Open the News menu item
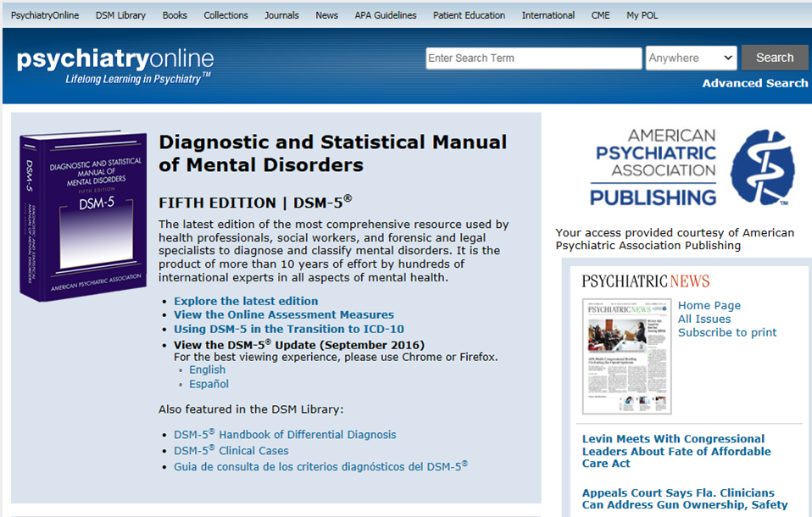The image size is (812, 517). click(x=327, y=15)
